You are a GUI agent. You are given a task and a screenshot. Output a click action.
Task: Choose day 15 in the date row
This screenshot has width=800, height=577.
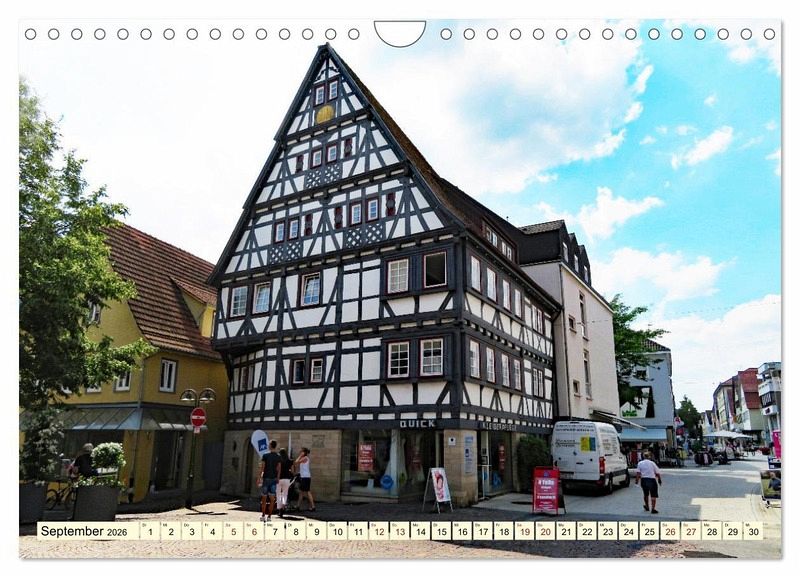pyautogui.click(x=441, y=531)
